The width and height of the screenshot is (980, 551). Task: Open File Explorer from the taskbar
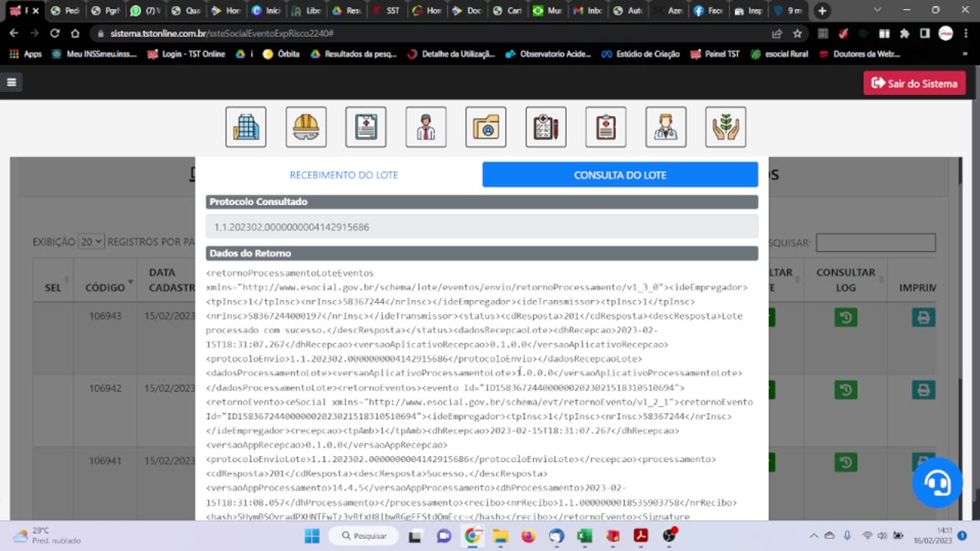pos(500,536)
